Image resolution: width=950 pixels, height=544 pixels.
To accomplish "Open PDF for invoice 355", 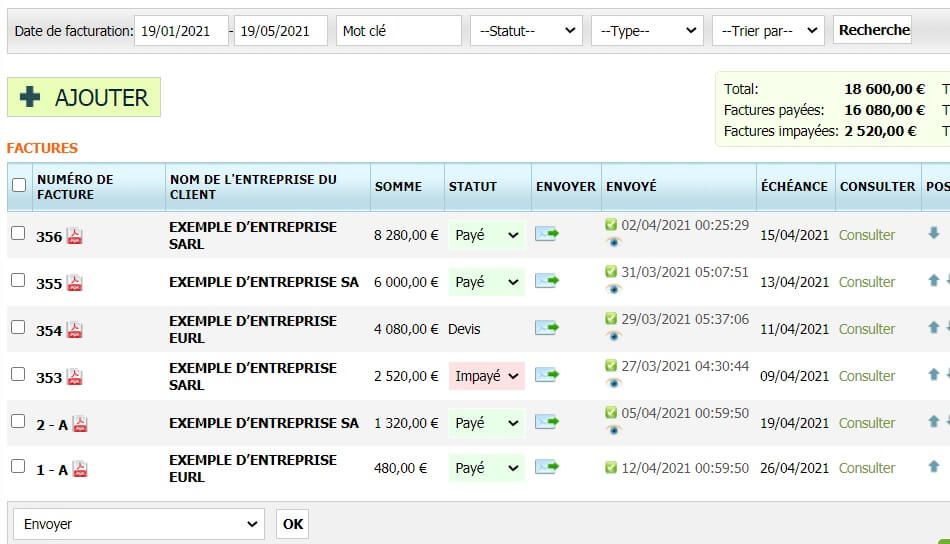I will [75, 283].
